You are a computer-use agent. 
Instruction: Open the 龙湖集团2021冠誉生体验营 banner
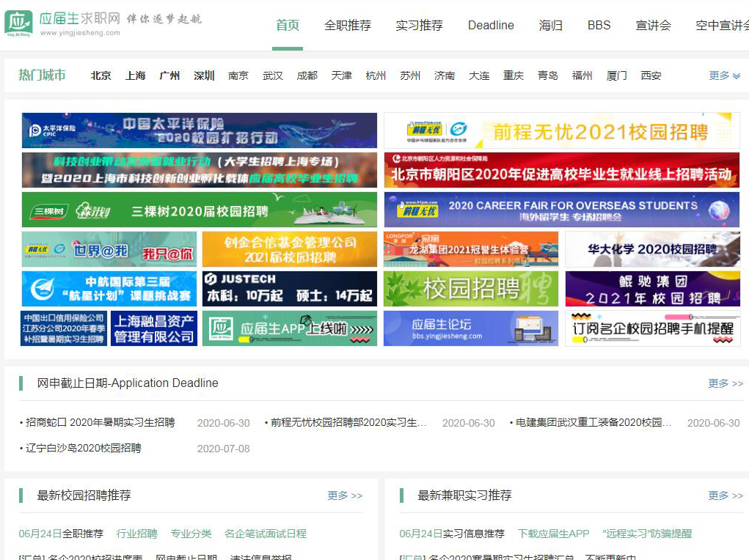[470, 249]
